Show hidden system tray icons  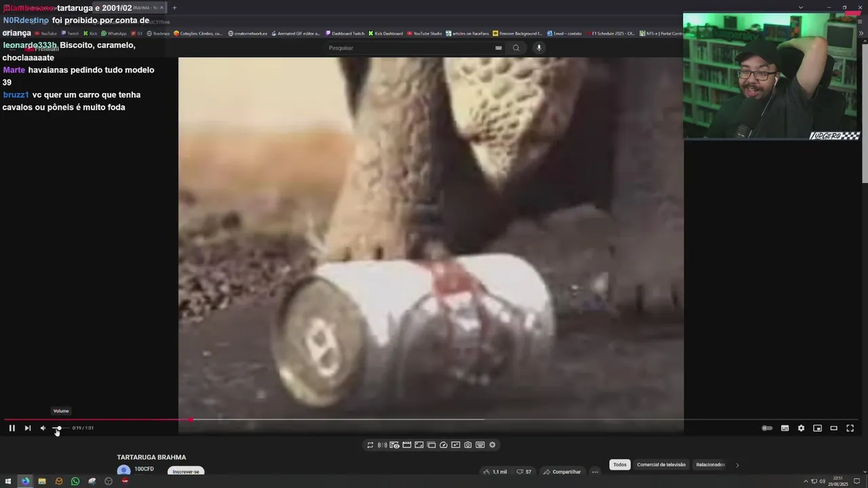coord(806,481)
